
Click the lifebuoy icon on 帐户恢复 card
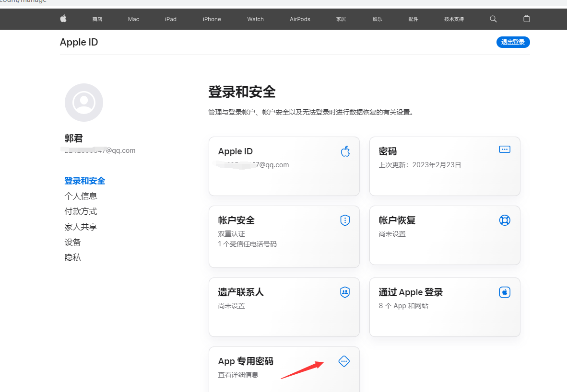[x=505, y=220]
